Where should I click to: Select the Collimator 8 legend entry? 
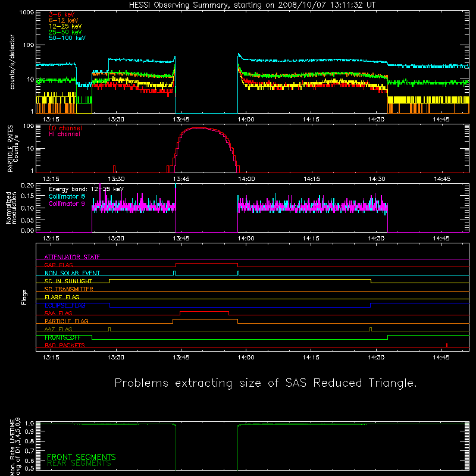coord(67,196)
